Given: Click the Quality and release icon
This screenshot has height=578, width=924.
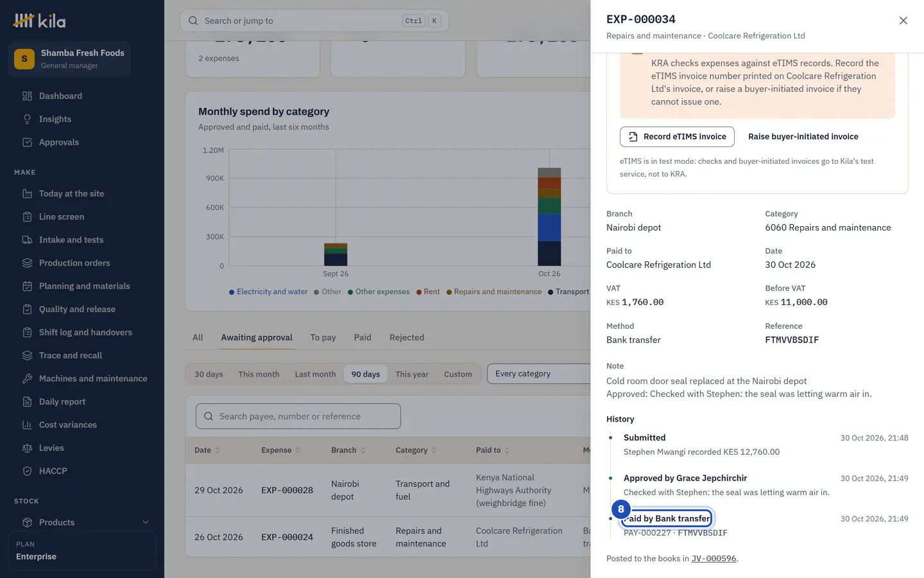Looking at the screenshot, I should [27, 310].
